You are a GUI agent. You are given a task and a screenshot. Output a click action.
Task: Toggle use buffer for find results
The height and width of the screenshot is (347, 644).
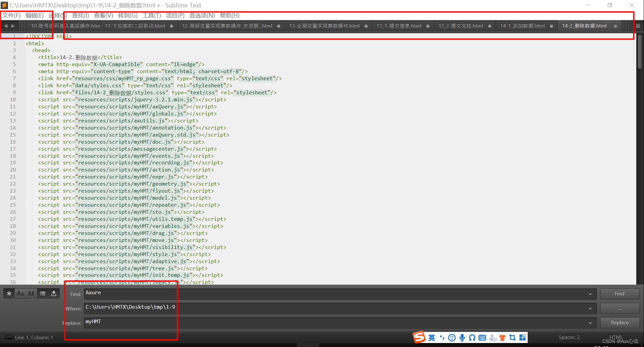[x=54, y=294]
